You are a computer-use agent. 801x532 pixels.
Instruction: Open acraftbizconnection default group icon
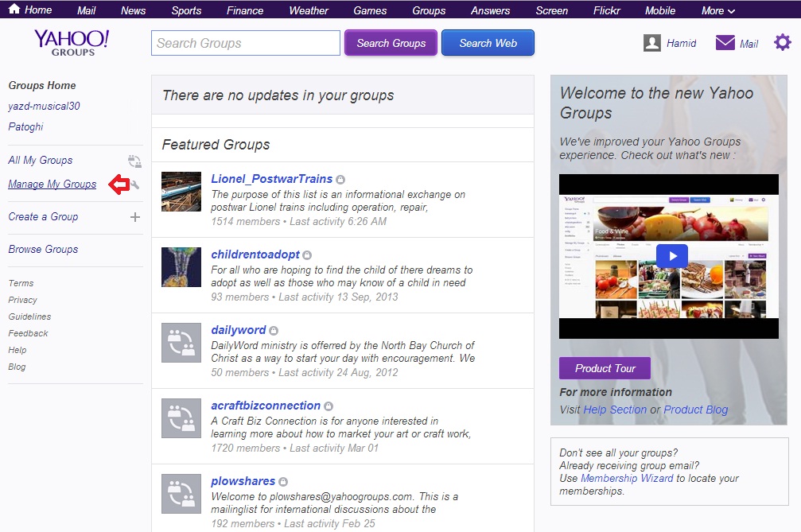click(x=181, y=418)
